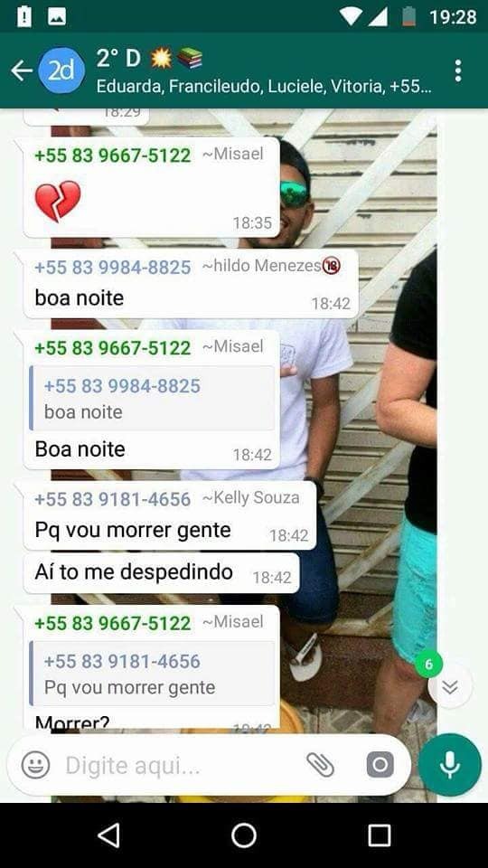Tap the Android back triangle button
Image resolution: width=488 pixels, height=868 pixels.
coord(108,835)
